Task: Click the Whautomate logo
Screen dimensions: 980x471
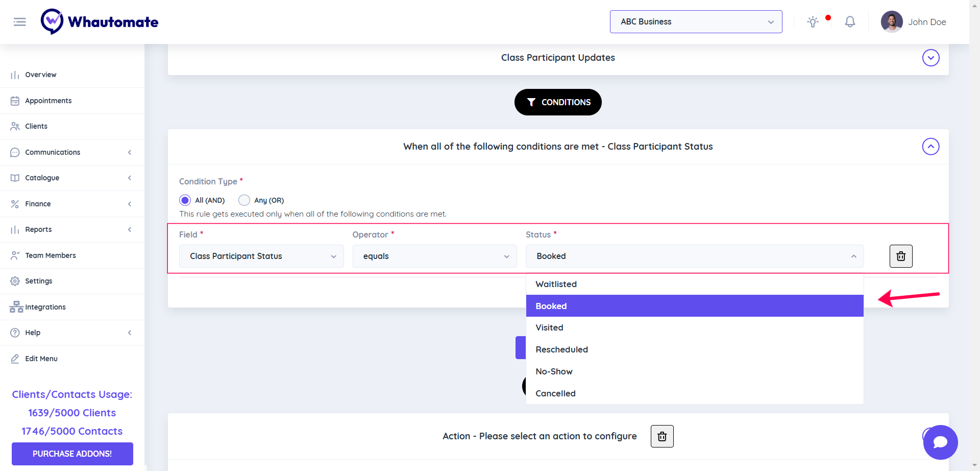Action: click(x=100, y=22)
